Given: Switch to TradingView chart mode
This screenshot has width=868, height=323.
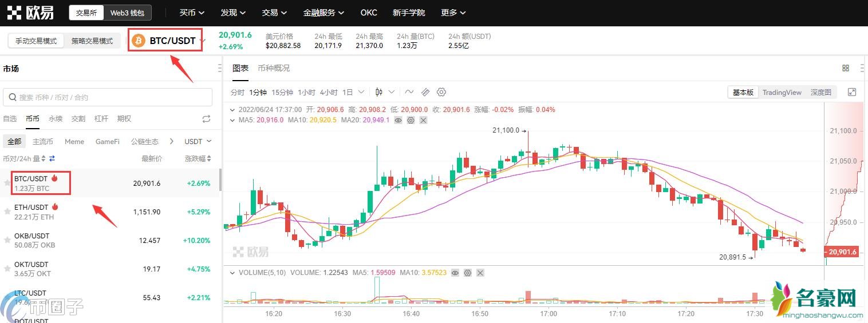Looking at the screenshot, I should coord(782,93).
